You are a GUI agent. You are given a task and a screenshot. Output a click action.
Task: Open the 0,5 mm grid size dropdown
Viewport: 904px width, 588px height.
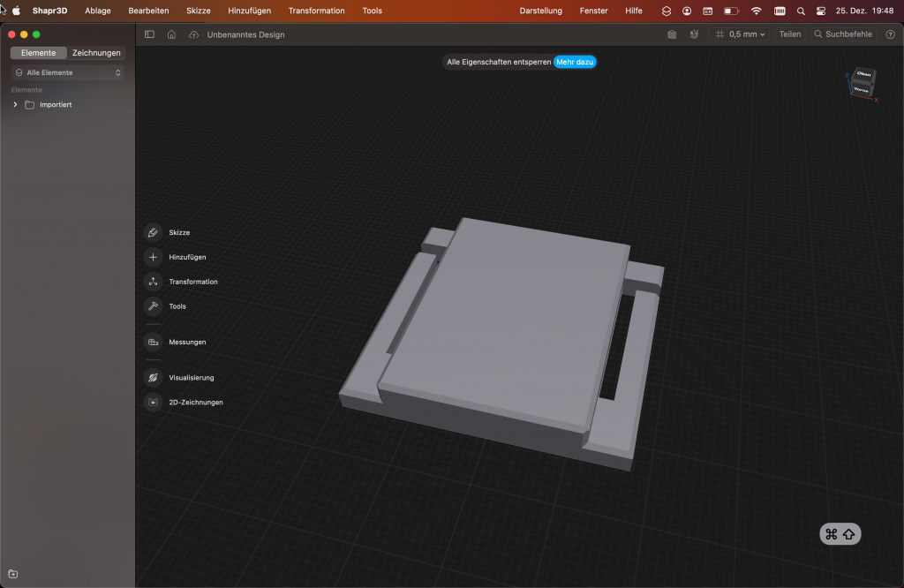coord(741,34)
